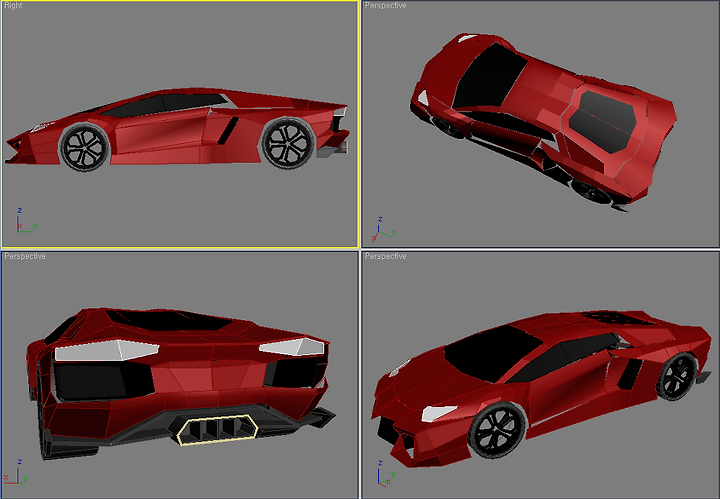Image resolution: width=720 pixels, height=499 pixels.
Task: Open the bottom-left Perspective viewport label menu
Action: [25, 256]
